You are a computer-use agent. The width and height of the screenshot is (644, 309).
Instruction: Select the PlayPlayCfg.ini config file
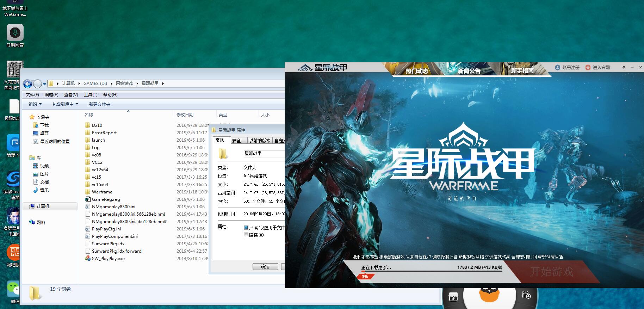point(106,229)
